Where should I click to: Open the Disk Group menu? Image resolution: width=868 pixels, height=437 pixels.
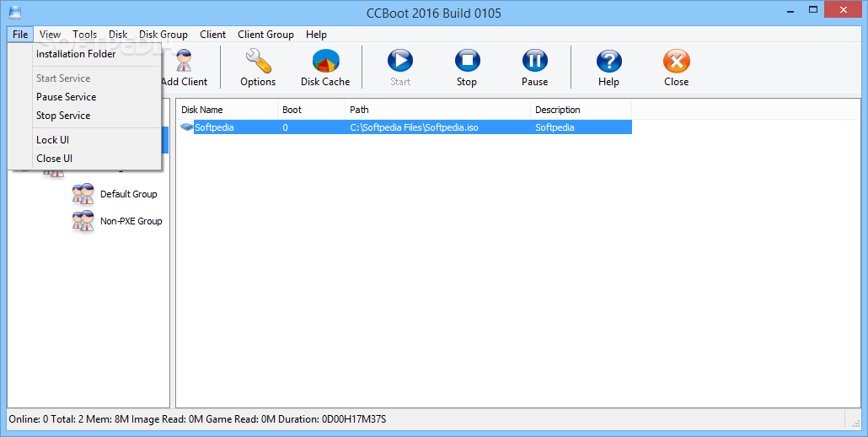tap(163, 35)
